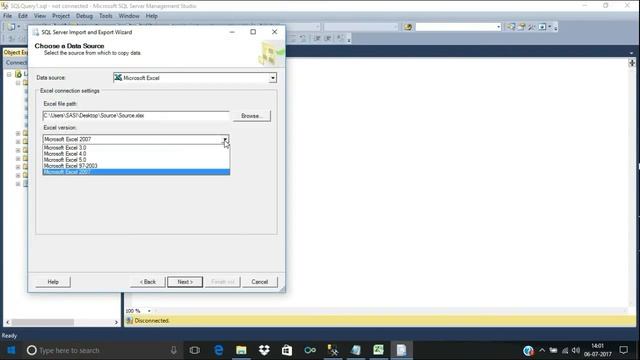The image size is (640, 360).
Task: Choose highlighted Microsoft Excel 2007 list entry
Action: click(x=136, y=172)
